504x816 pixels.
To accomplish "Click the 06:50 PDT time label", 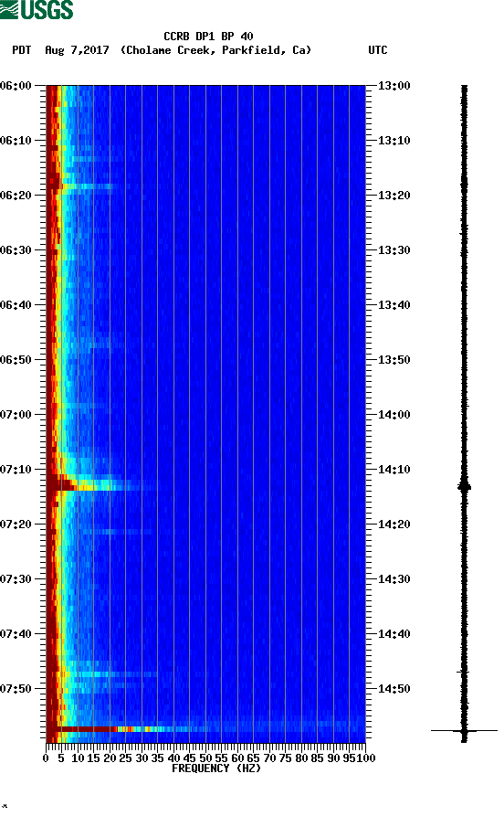I will (16, 360).
